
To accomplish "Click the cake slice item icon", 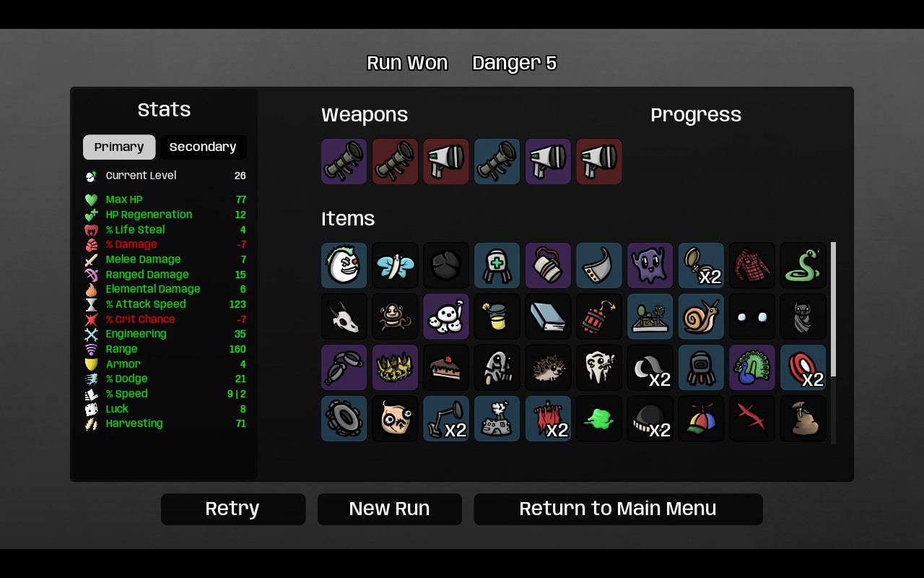I will pyautogui.click(x=446, y=368).
